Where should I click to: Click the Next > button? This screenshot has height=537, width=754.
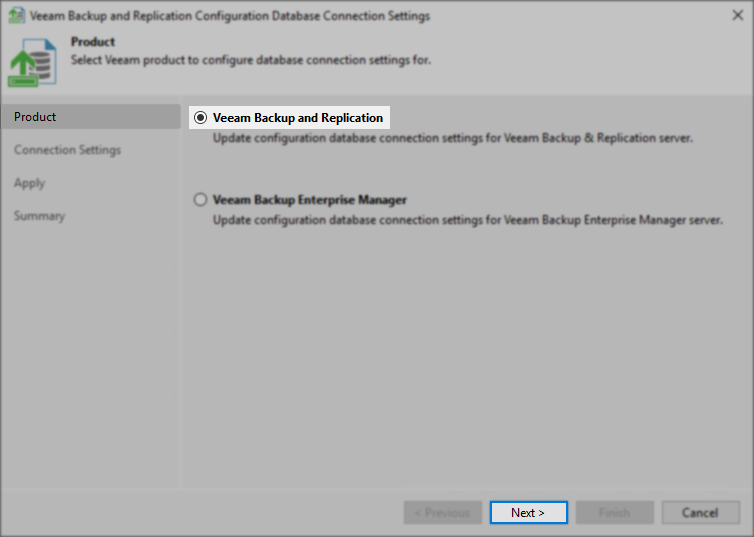tap(528, 512)
